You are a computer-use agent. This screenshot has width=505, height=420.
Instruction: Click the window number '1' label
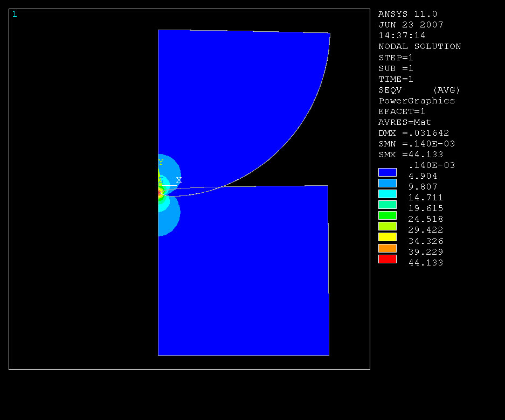click(x=15, y=14)
